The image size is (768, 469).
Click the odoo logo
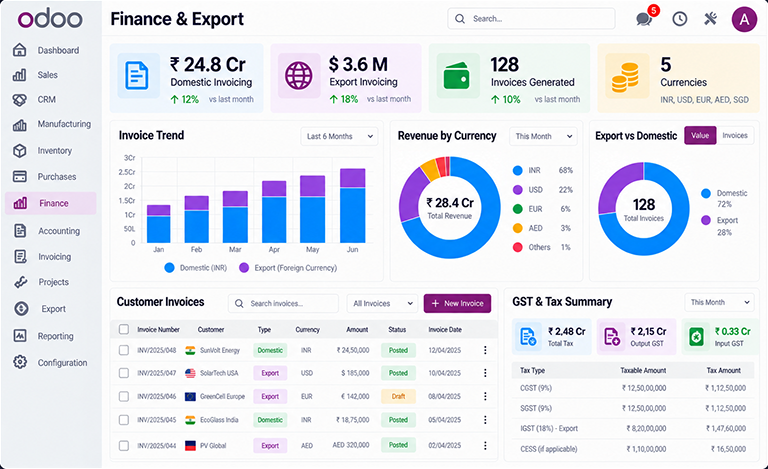coord(50,19)
